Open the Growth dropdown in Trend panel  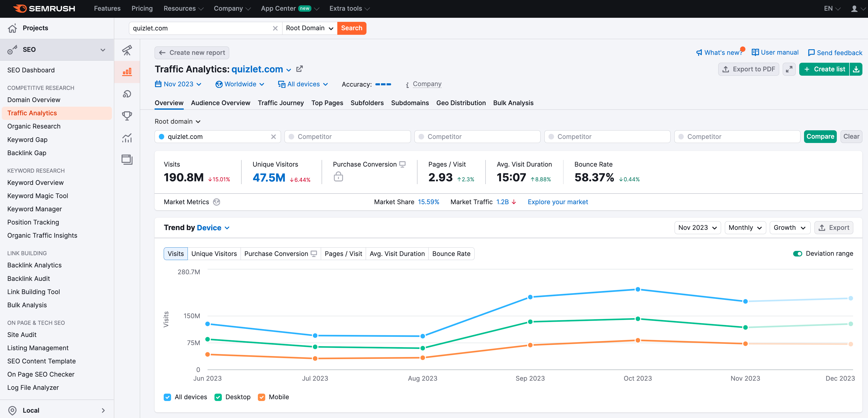coord(790,228)
